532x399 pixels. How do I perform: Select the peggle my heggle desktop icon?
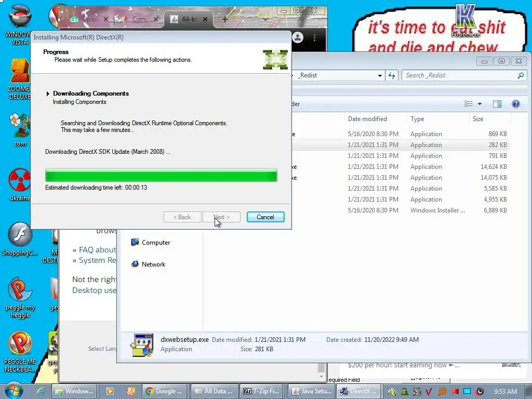click(x=20, y=298)
